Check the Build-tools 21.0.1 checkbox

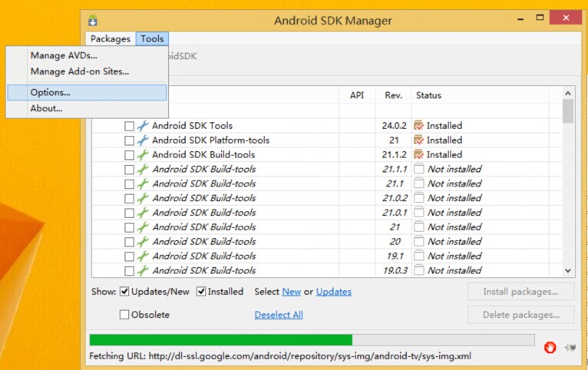(x=130, y=213)
